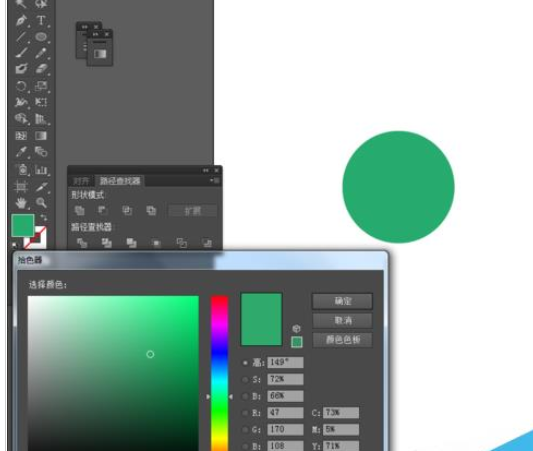This screenshot has width=533, height=451.
Task: Open the collapsed Gradient panel icon
Action: (100, 54)
